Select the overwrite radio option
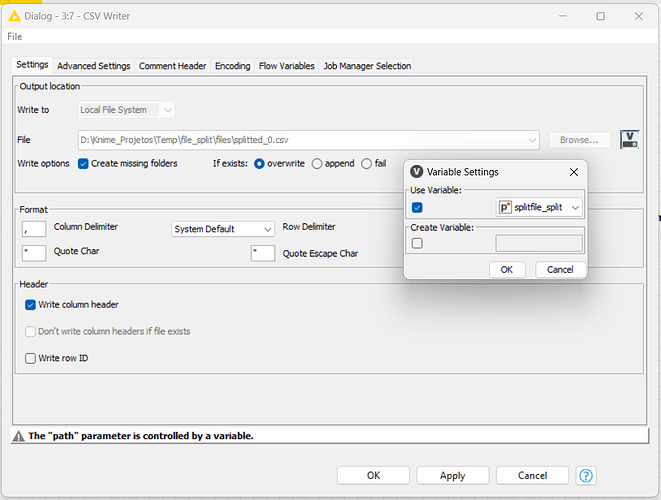 click(259, 164)
